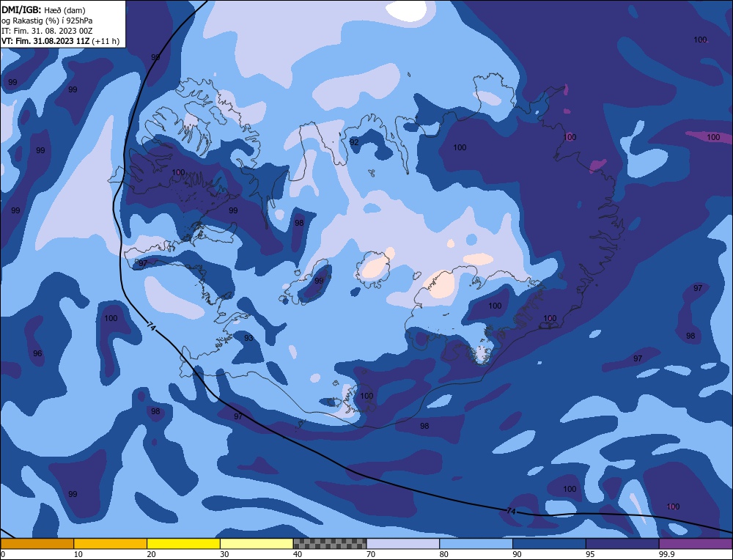
Task: Choose the medium blue 90–95 legend swatch
Action: (x=549, y=544)
